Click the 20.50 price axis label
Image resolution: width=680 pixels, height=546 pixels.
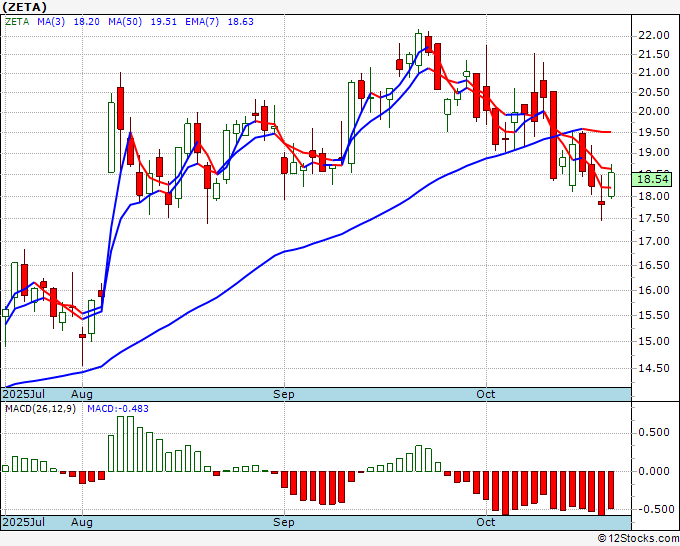click(x=654, y=92)
